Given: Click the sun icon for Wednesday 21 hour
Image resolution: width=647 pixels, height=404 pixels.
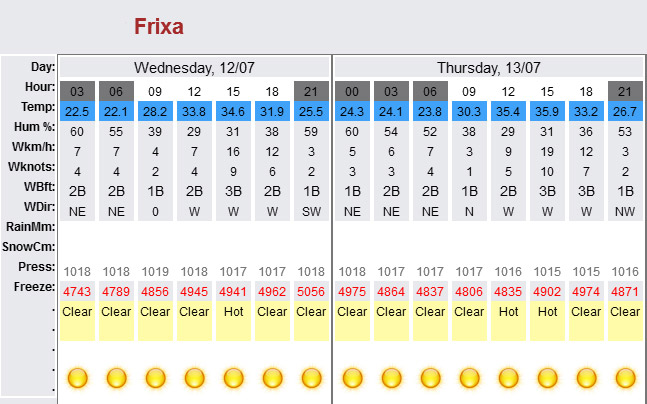Looking at the screenshot, I should pos(311,378).
